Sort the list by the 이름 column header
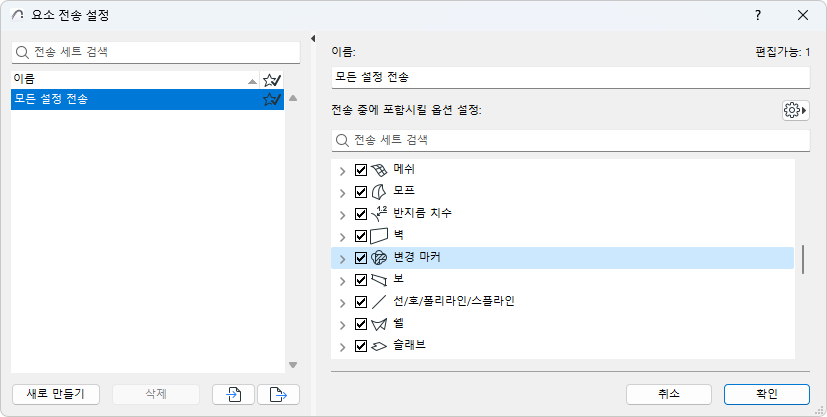The width and height of the screenshot is (827, 417). coord(128,79)
